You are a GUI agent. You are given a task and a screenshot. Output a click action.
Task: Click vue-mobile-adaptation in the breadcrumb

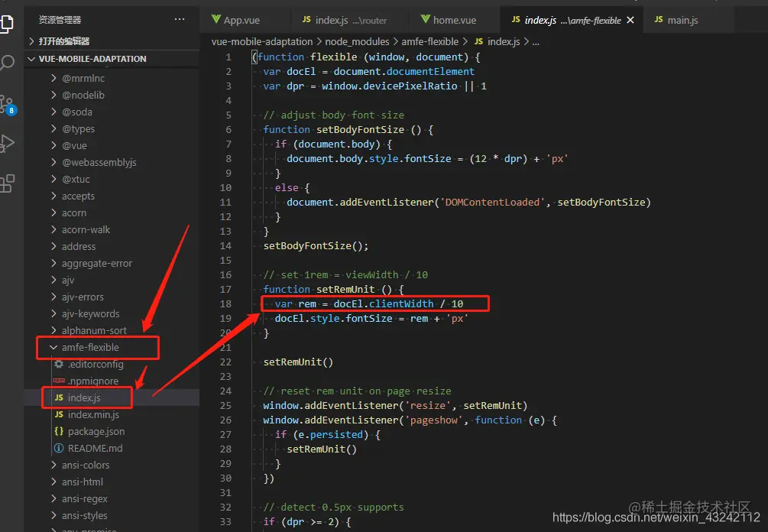262,41
